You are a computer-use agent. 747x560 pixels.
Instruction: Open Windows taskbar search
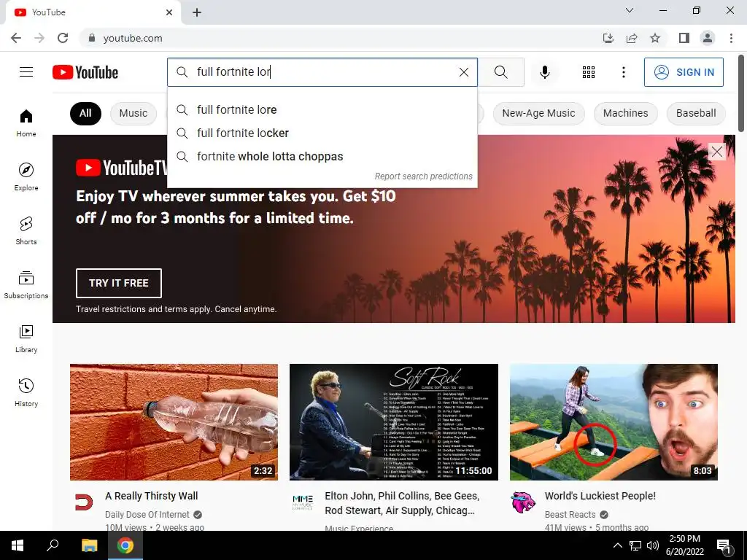(53, 545)
